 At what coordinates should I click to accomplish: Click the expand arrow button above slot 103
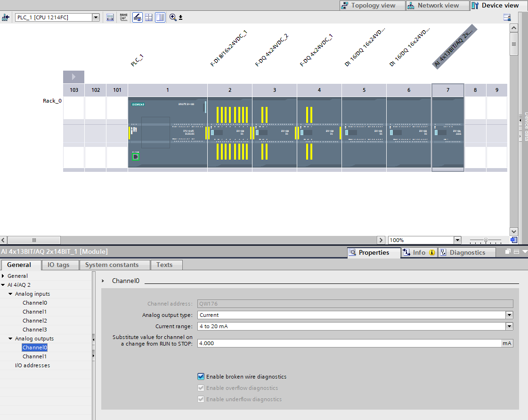[73, 77]
